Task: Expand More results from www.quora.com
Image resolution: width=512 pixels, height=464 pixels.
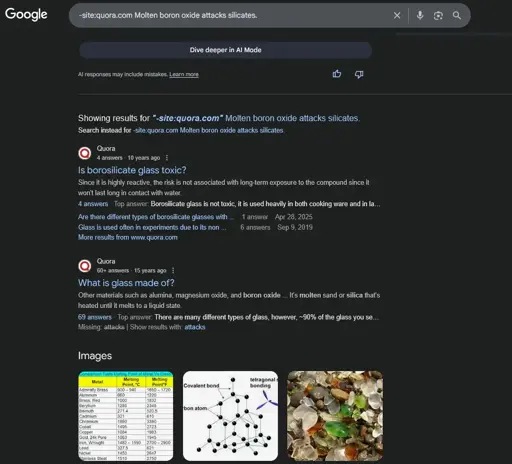Action: tap(128, 237)
